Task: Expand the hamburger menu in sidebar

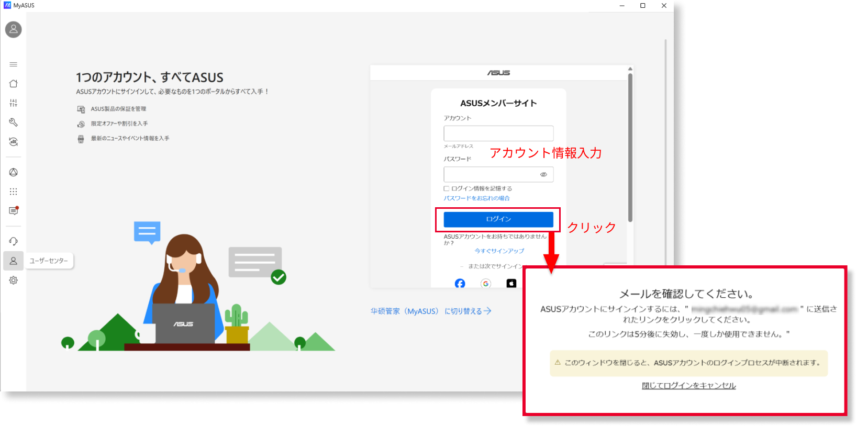Action: (x=14, y=64)
